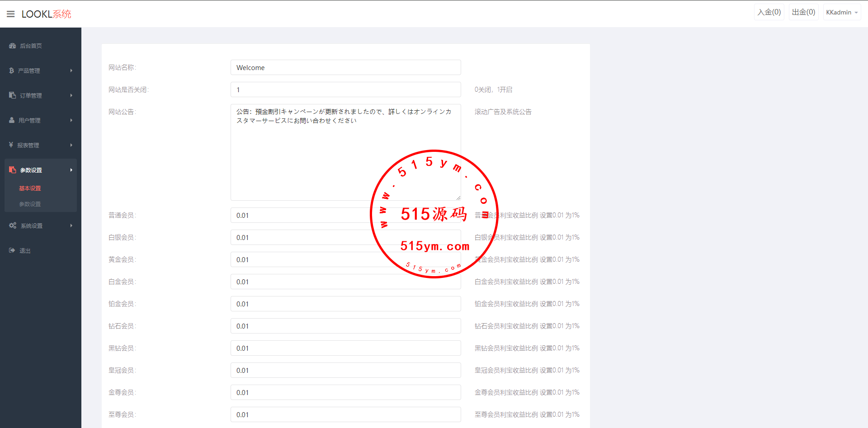Viewport: 868px width, 428px height.
Task: Click the bitcoin icon for 产品管理
Action: (x=11, y=71)
